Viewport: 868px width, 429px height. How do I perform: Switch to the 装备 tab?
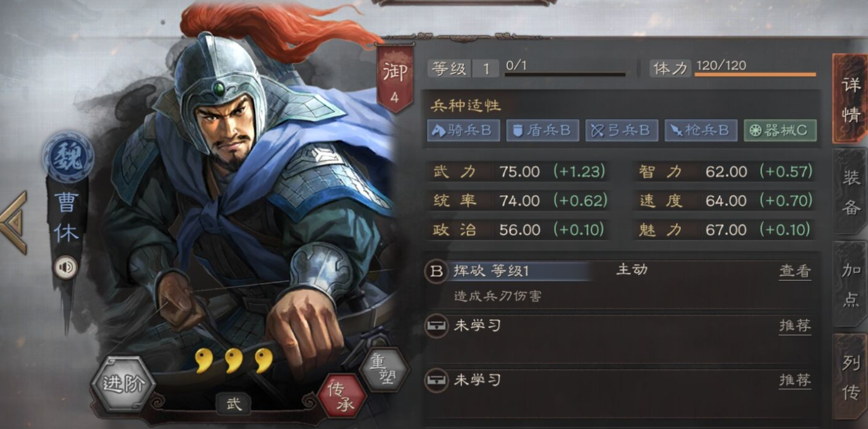[850, 191]
